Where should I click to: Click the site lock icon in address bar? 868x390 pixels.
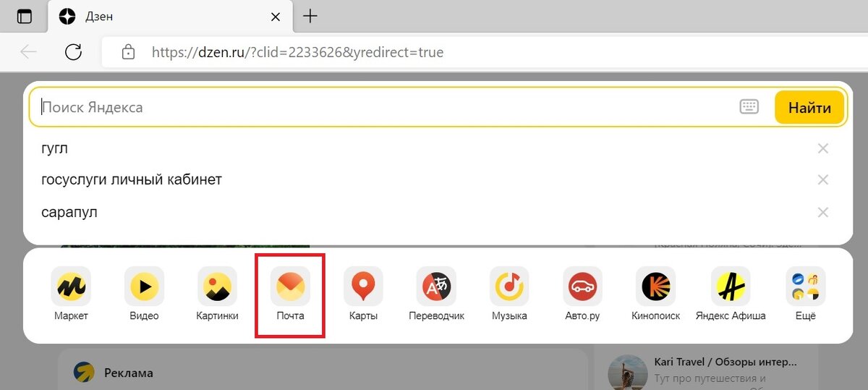coord(128,52)
